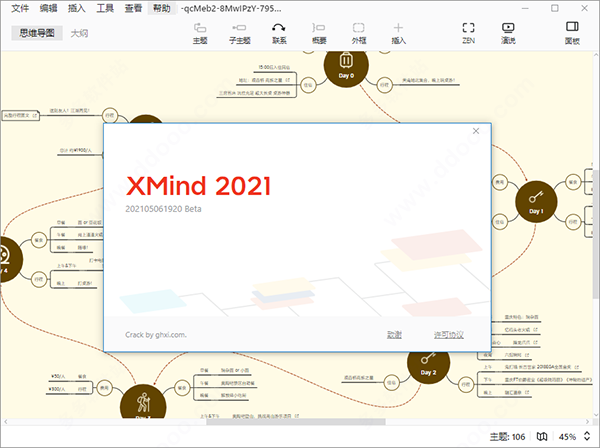
Task: Click the ¥50/人 topic near bottom left
Action: (x=57, y=376)
